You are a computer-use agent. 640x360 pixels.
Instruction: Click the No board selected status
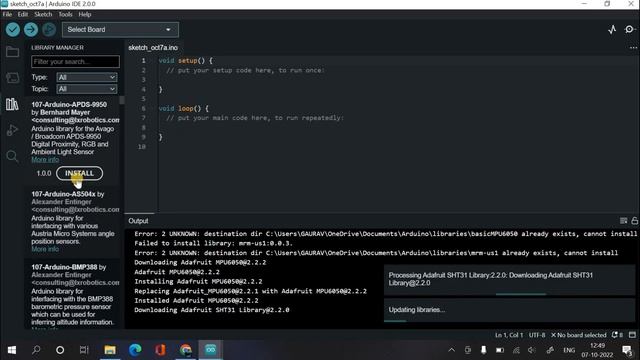[x=578, y=335]
